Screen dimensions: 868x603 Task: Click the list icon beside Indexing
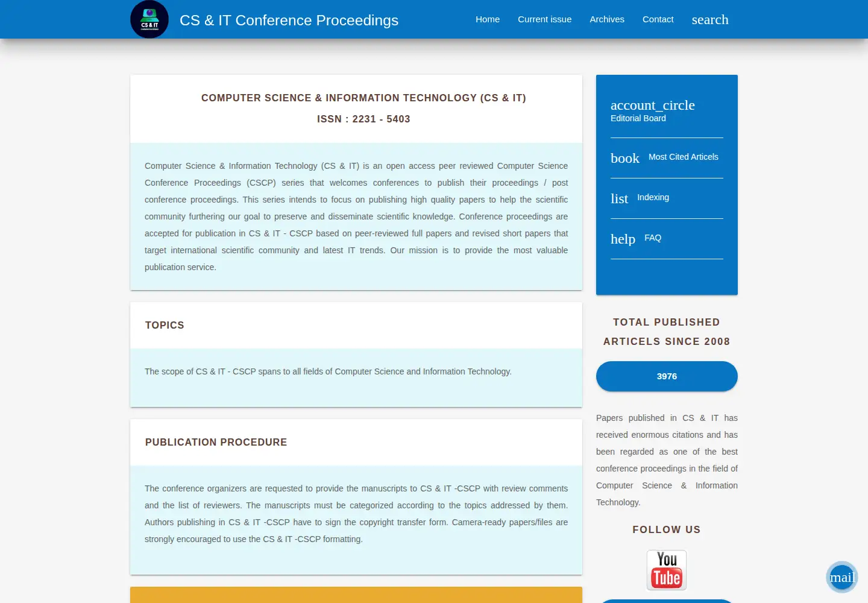[619, 198]
